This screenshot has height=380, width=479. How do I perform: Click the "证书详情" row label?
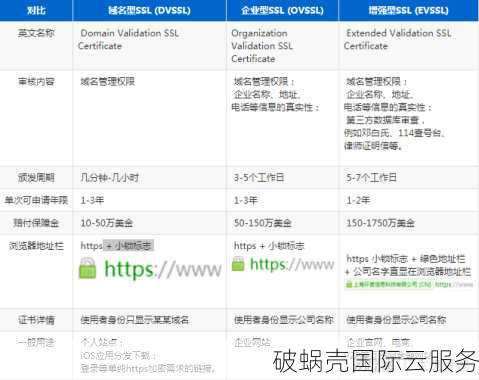(x=36, y=320)
